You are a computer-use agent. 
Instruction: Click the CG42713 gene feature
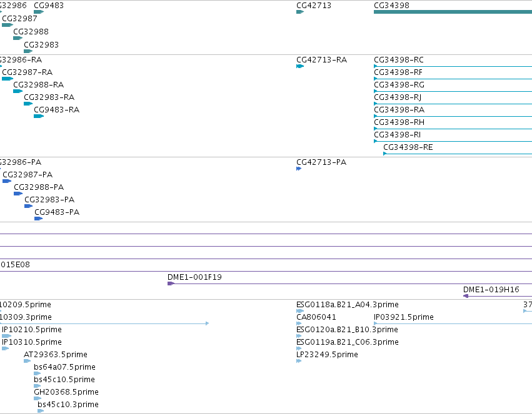300,12
